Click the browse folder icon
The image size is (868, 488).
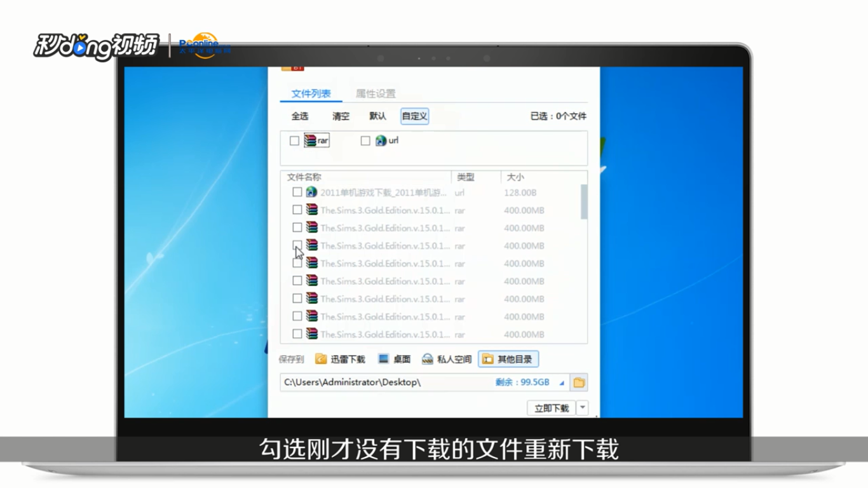coord(579,383)
